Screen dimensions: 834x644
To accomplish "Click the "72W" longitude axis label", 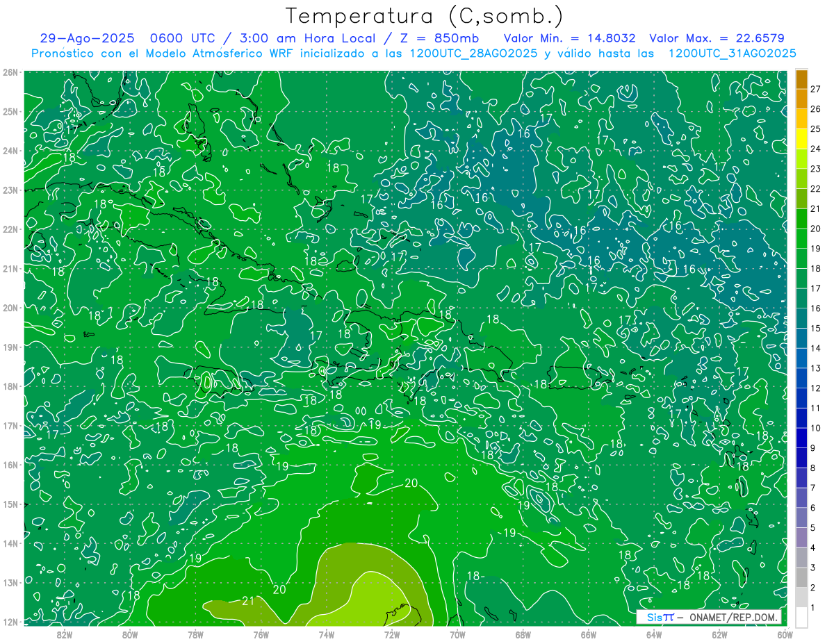I will click(x=392, y=634).
